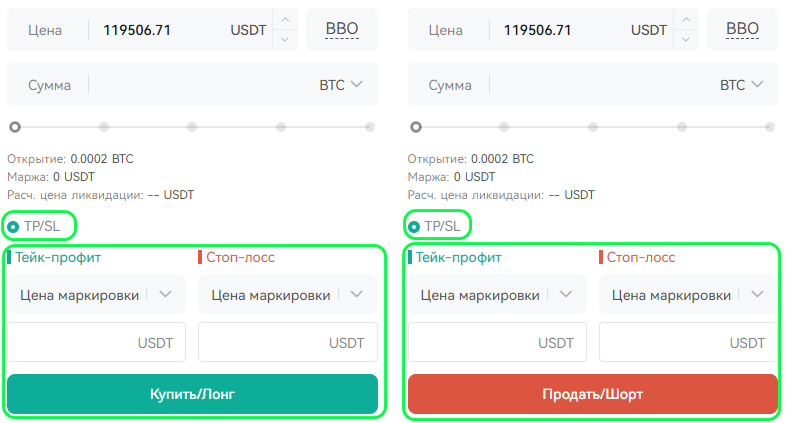Increase price with up arrow in buy panel
Viewport: 785px width, 423px height.
pyautogui.click(x=285, y=20)
